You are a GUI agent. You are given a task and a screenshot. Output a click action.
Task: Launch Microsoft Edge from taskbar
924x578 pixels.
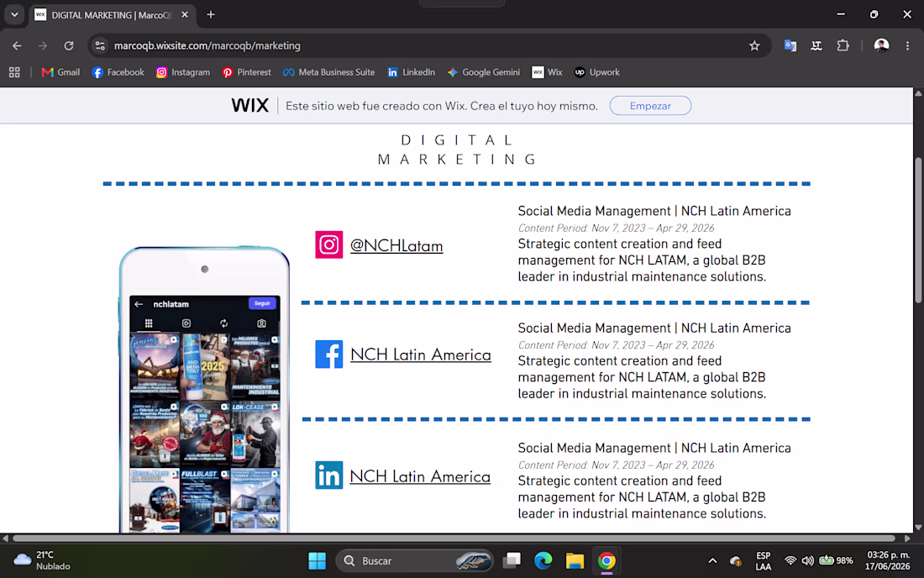click(x=543, y=561)
